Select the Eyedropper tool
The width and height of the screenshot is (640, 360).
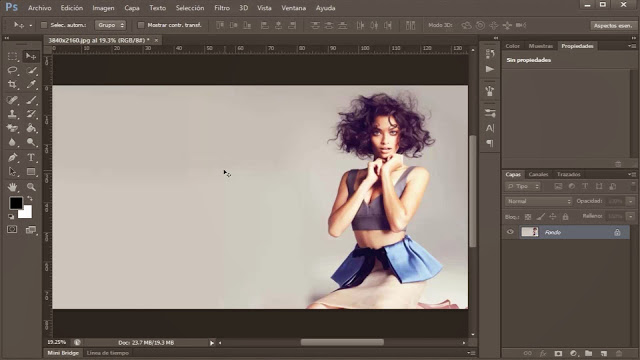(x=31, y=84)
